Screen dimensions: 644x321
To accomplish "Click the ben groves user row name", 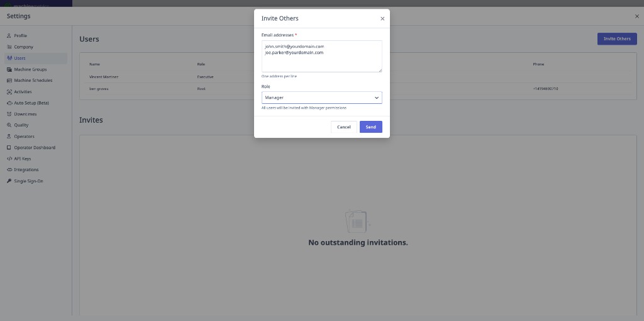I will point(99,89).
